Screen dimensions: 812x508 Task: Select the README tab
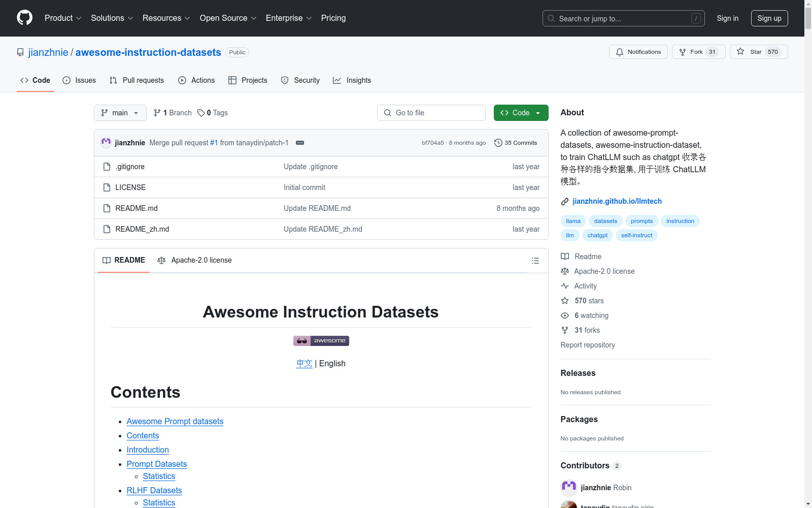tap(124, 260)
